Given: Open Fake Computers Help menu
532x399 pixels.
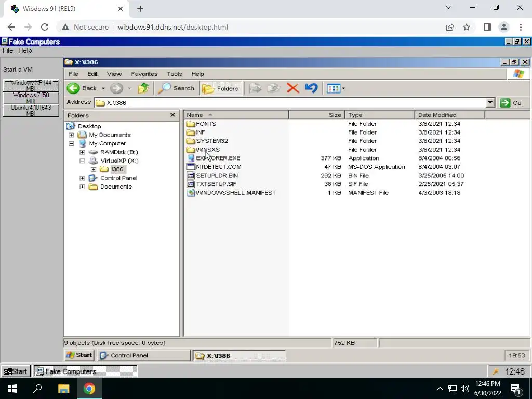Looking at the screenshot, I should pyautogui.click(x=25, y=50).
